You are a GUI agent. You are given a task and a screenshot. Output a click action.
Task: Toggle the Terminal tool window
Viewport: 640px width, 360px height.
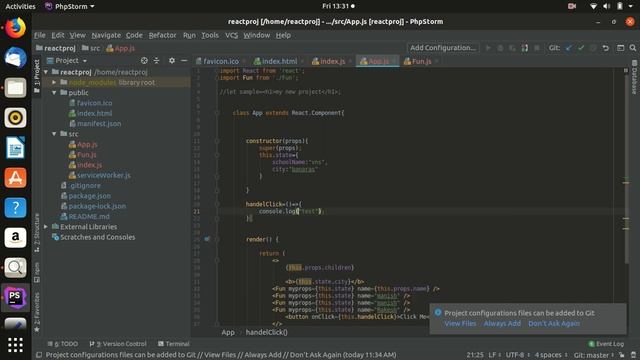pyautogui.click(x=173, y=344)
